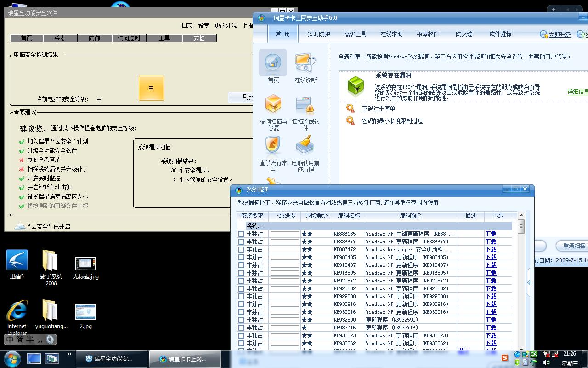588x368 pixels.
Task: Click the 立即升级 link
Action: [560, 34]
